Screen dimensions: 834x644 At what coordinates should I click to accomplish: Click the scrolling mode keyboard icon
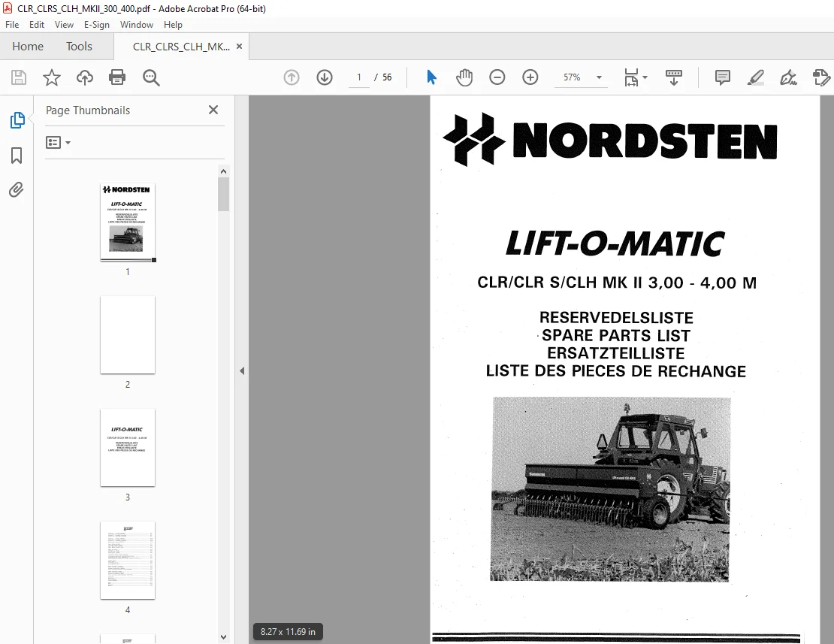click(674, 77)
